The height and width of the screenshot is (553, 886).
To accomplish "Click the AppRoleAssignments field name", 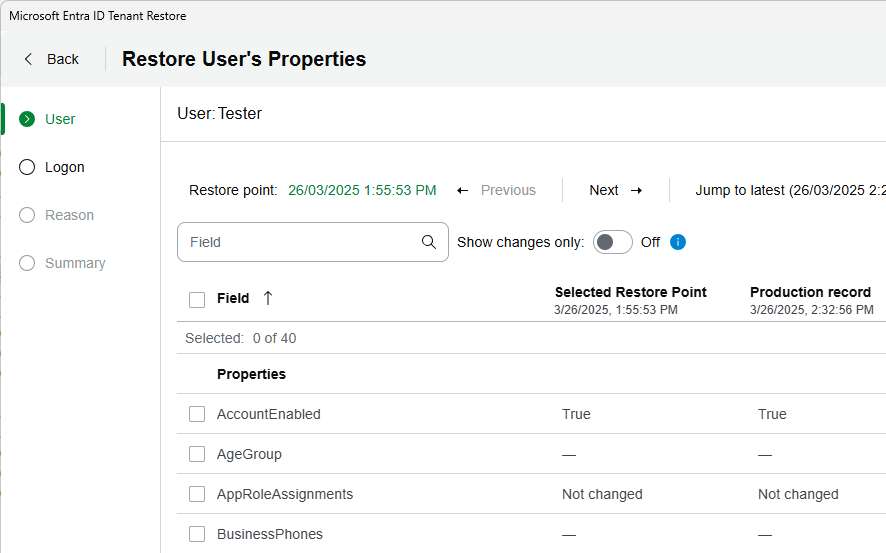I will [285, 494].
